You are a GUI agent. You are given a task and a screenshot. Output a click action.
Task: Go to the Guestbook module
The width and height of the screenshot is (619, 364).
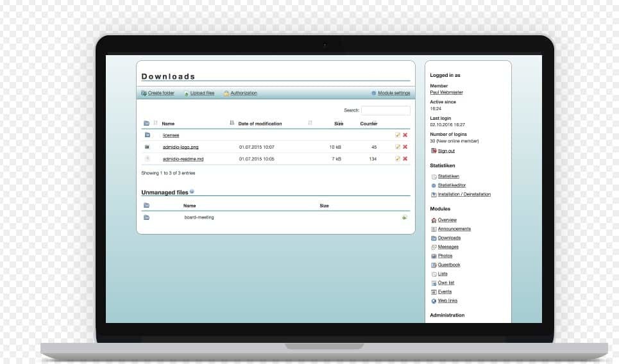click(x=448, y=265)
